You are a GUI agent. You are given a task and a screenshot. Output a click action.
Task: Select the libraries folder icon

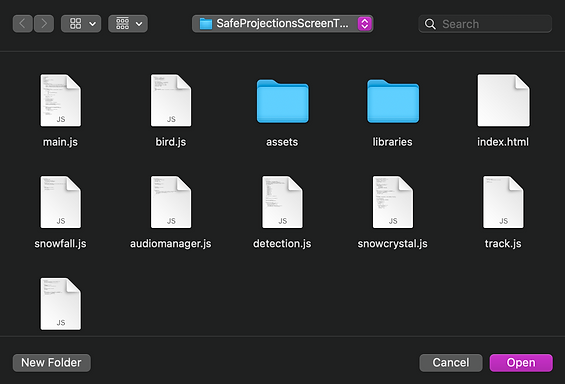(393, 102)
